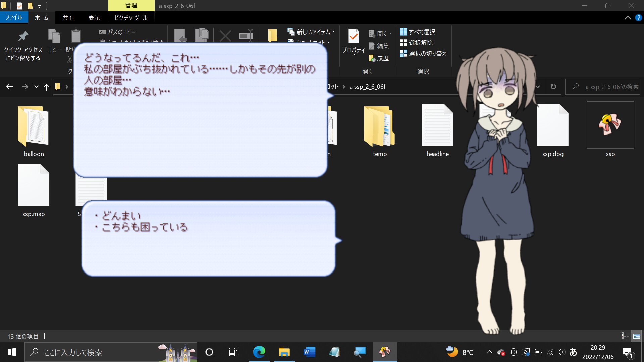Choose the どんまい reply option

coord(121,216)
